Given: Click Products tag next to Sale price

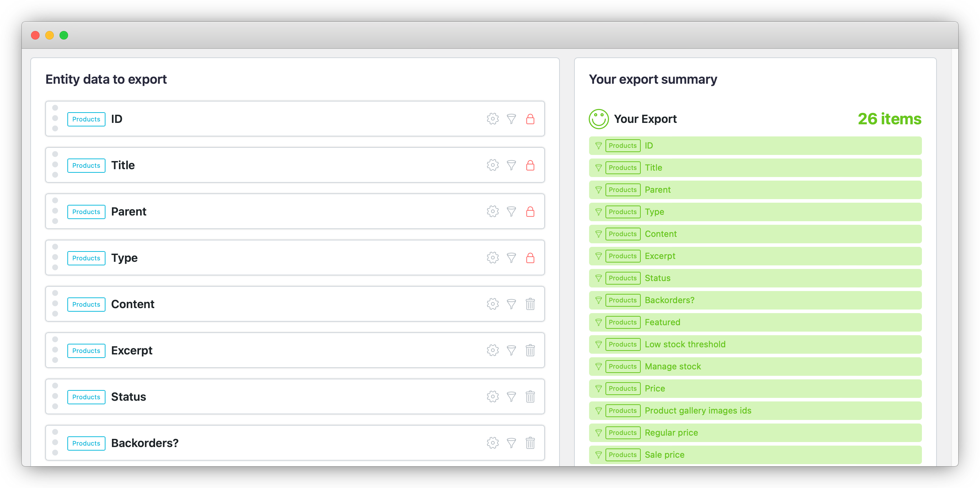Looking at the screenshot, I should coord(623,455).
